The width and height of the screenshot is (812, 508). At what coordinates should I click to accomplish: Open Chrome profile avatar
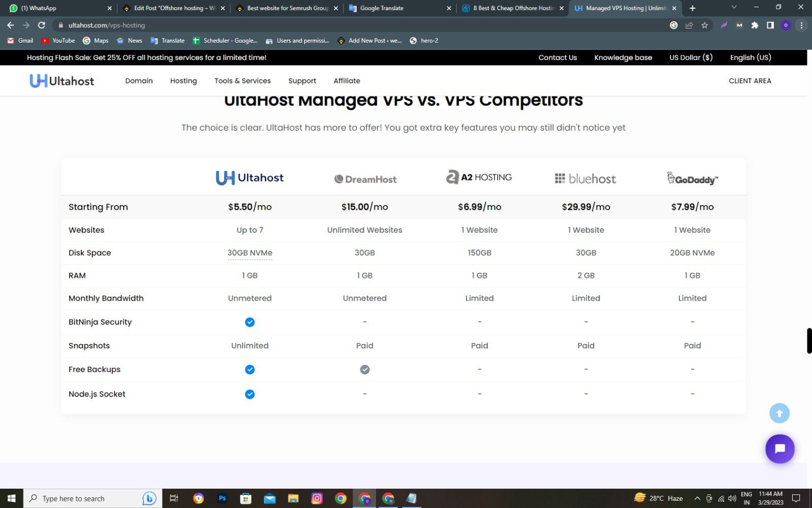pyautogui.click(x=786, y=25)
